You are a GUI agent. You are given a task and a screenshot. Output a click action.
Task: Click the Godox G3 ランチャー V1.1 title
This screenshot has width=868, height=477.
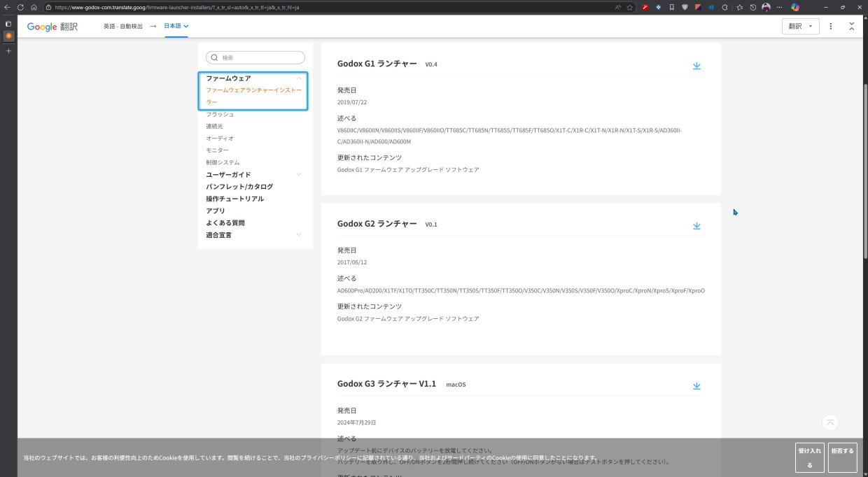pos(386,384)
